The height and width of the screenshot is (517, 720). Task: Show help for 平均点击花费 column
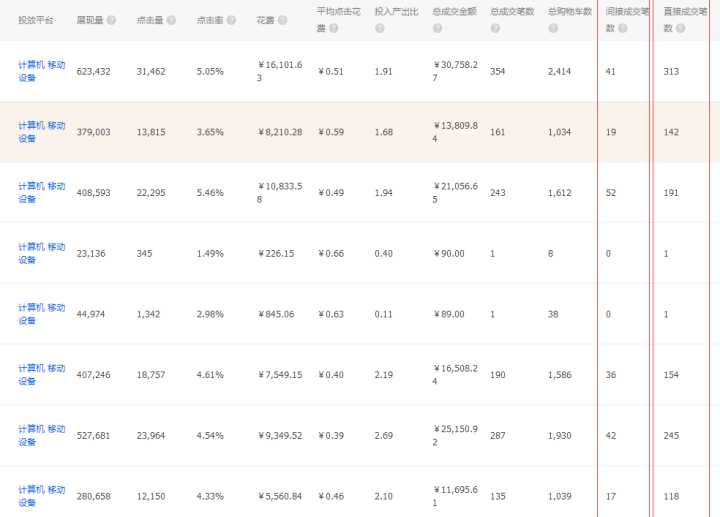coord(333,28)
